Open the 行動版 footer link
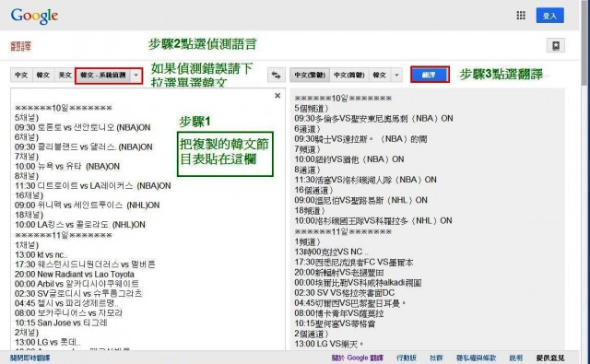This screenshot has height=364, width=590. click(x=407, y=358)
